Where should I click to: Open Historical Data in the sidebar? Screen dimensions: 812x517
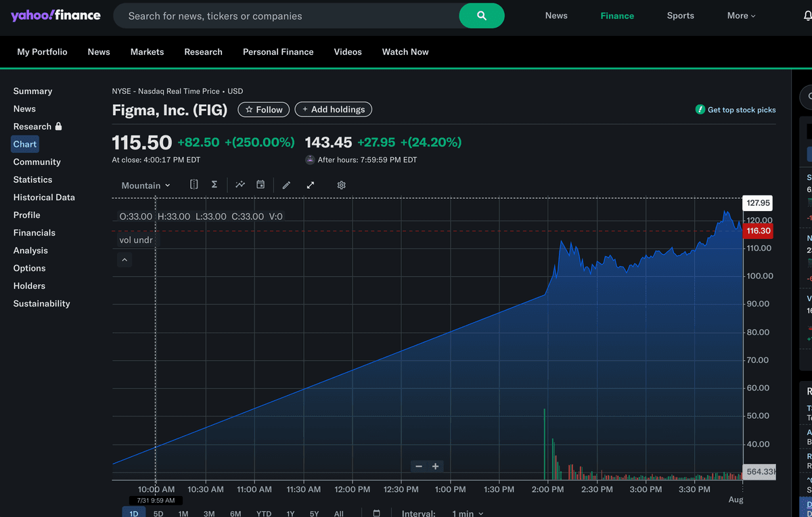44,197
